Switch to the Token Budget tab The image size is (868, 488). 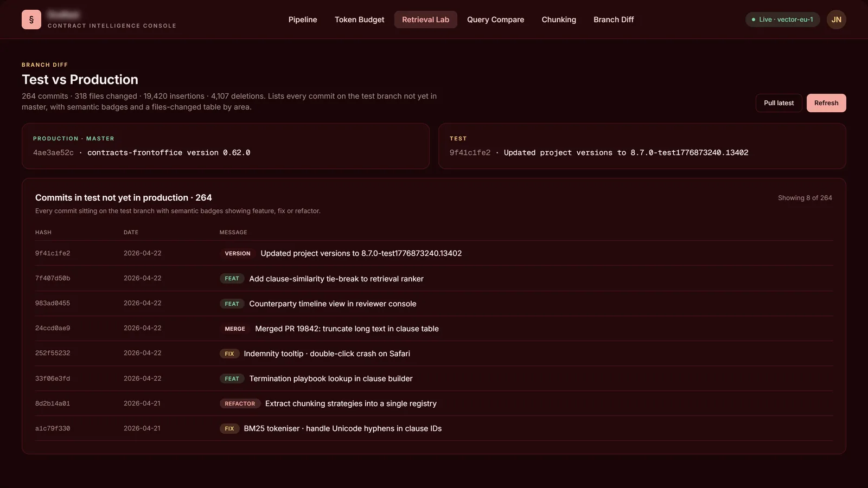pyautogui.click(x=359, y=20)
